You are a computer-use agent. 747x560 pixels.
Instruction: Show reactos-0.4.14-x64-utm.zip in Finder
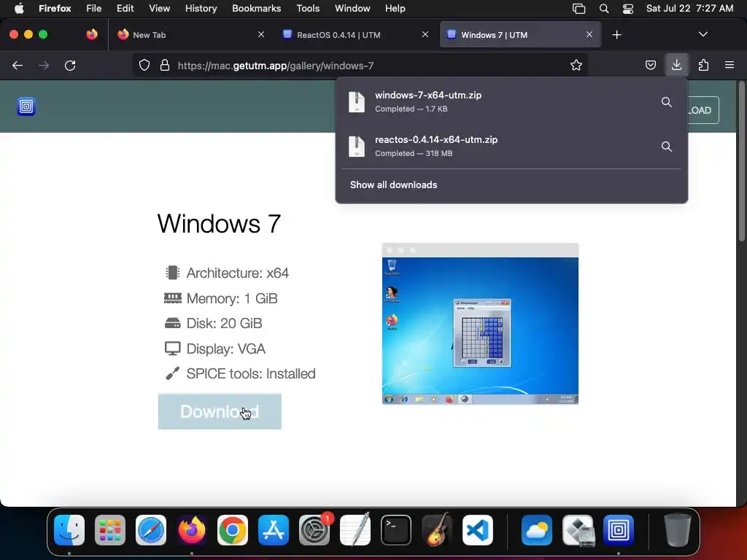[667, 146]
